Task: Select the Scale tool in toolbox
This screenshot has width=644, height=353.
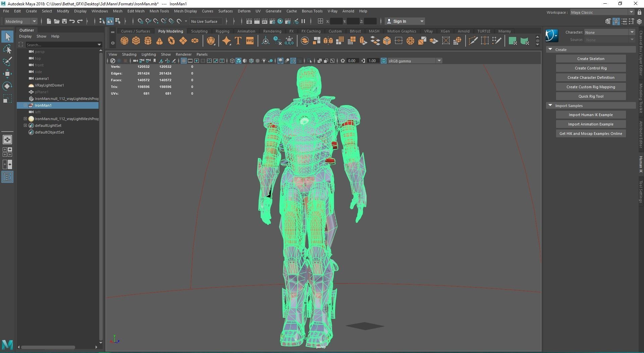Action: [7, 99]
